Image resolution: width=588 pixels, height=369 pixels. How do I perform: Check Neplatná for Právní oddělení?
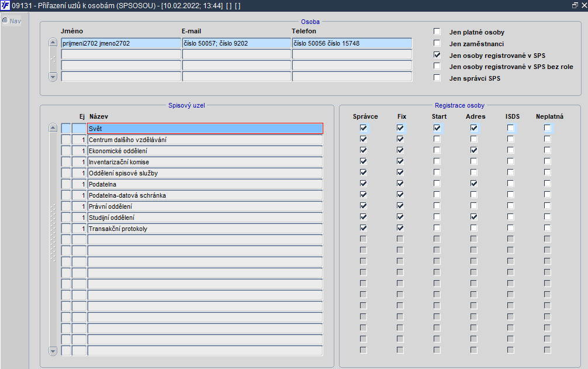click(548, 205)
